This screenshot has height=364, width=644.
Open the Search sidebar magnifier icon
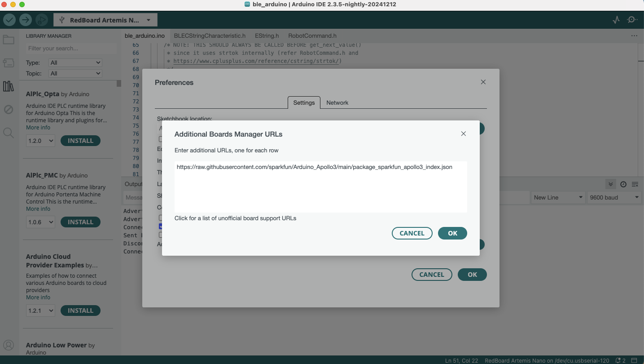[x=9, y=133]
